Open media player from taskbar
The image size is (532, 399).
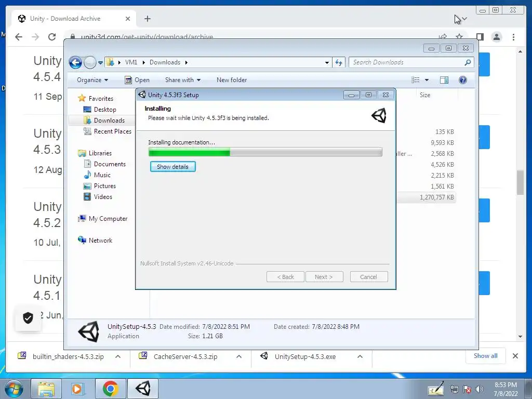[x=77, y=389]
